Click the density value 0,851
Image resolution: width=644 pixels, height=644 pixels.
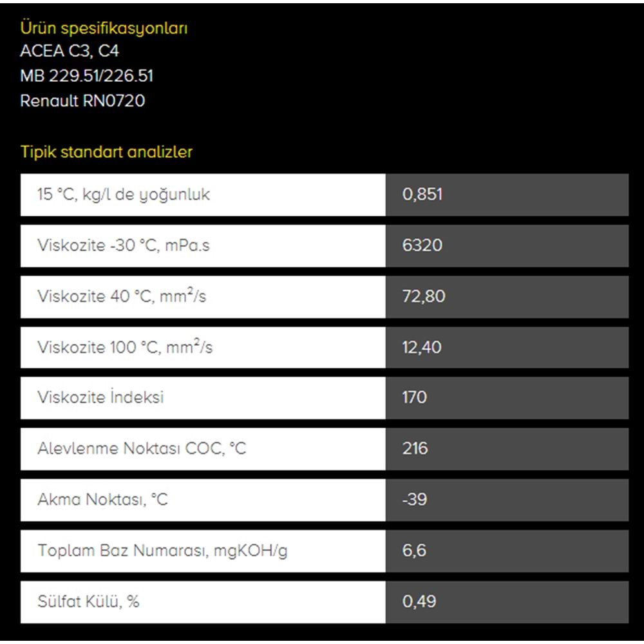(422, 194)
